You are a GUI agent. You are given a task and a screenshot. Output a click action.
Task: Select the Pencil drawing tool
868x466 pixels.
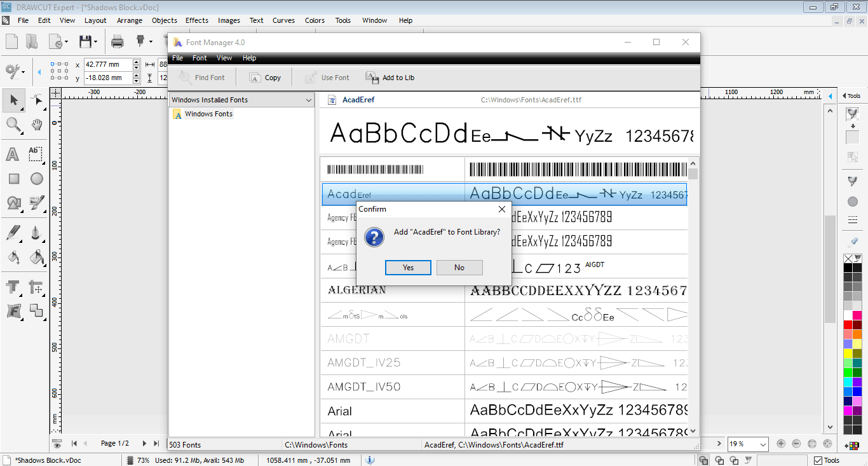tap(13, 233)
